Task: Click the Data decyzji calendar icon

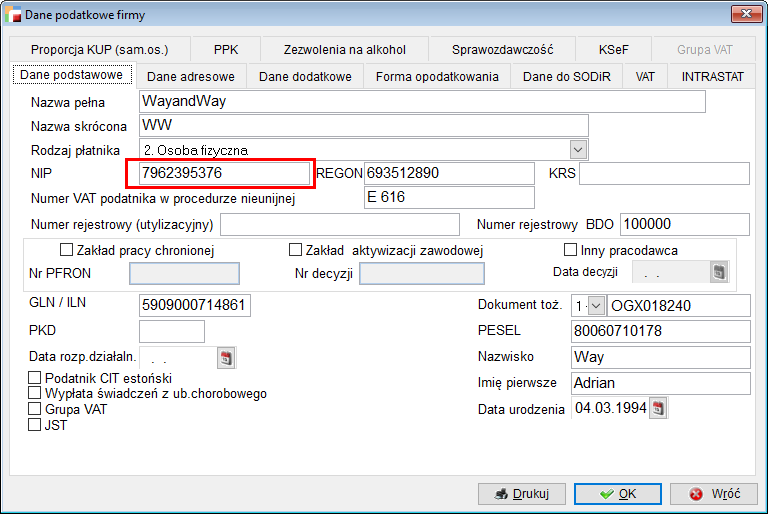Action: (x=719, y=272)
